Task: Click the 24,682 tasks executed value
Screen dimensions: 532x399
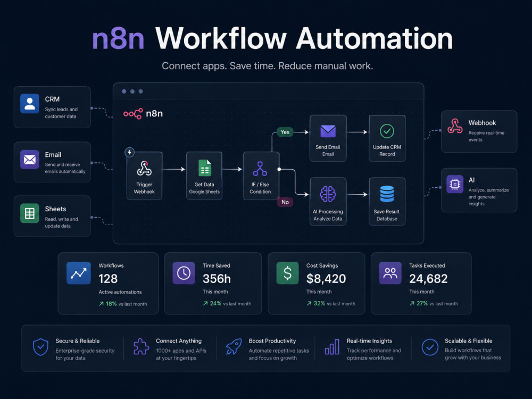Action: click(x=428, y=279)
